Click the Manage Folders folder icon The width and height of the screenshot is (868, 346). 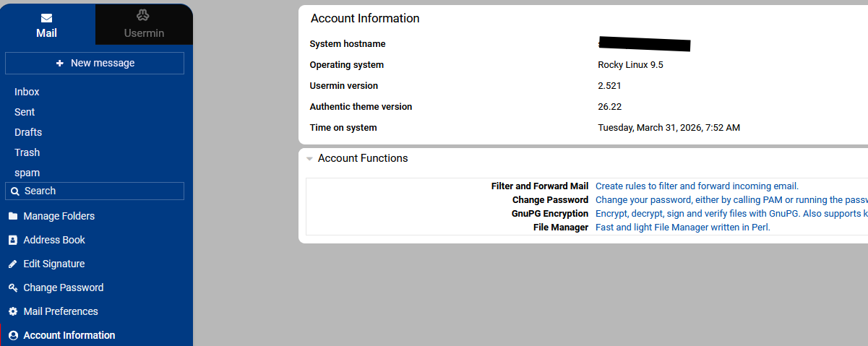[12, 216]
